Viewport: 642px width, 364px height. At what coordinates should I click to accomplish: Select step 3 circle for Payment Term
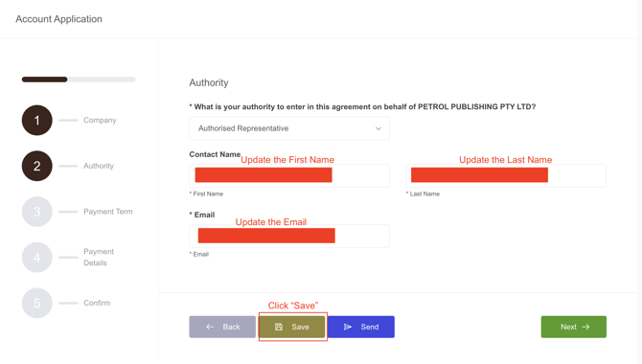point(36,212)
